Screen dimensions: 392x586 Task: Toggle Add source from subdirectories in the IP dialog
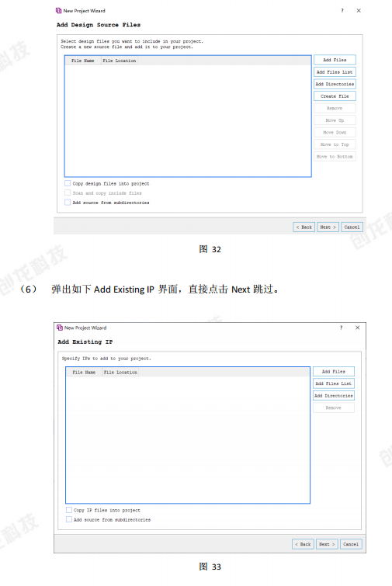click(69, 519)
